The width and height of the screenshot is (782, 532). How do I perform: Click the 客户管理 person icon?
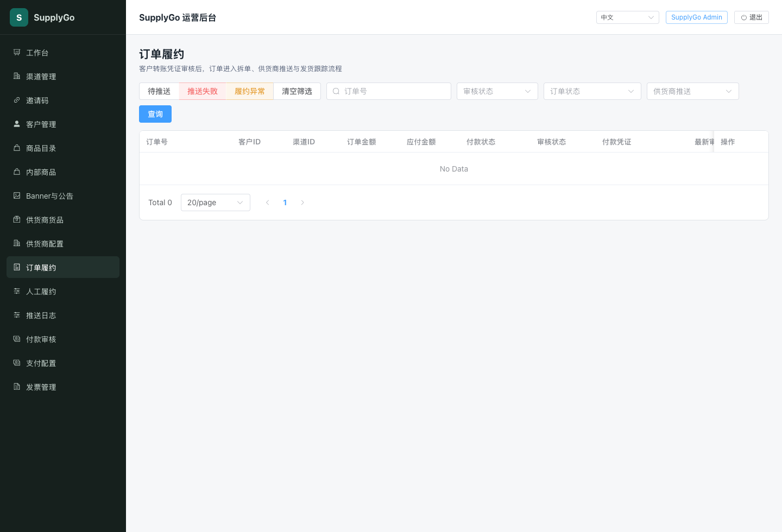(x=17, y=124)
